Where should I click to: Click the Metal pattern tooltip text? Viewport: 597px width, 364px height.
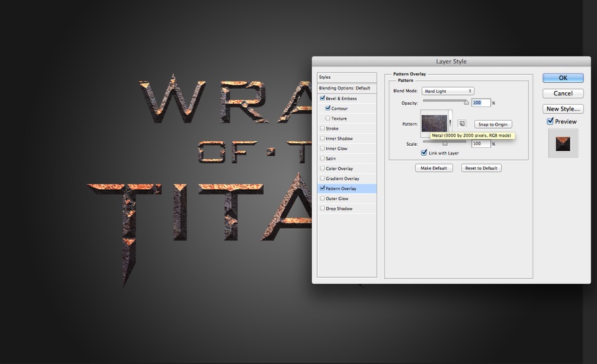[x=472, y=135]
